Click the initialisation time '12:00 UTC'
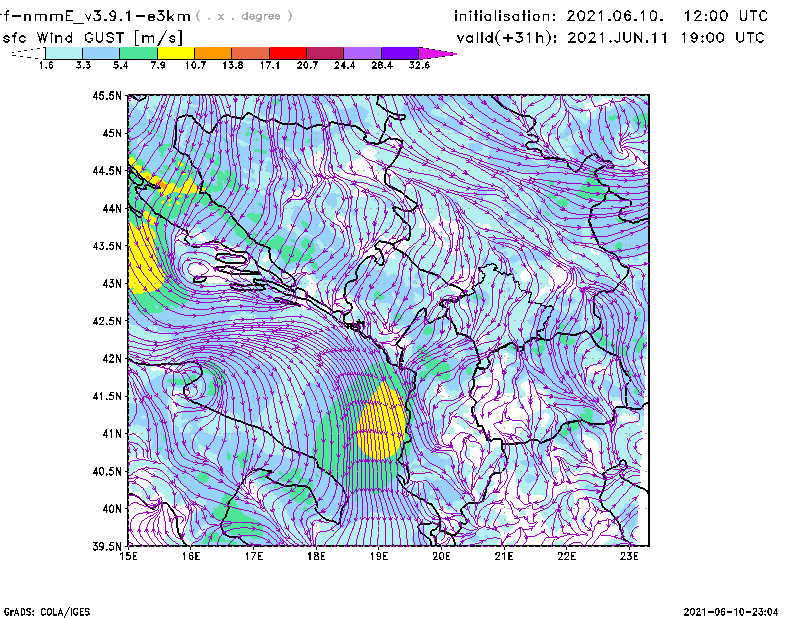The width and height of the screenshot is (800, 618). coord(726,16)
